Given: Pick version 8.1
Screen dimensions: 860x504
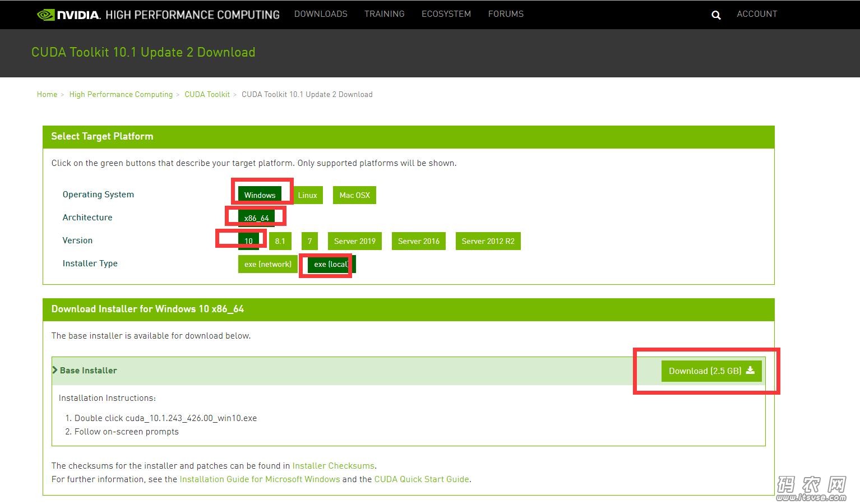Looking at the screenshot, I should [x=280, y=241].
